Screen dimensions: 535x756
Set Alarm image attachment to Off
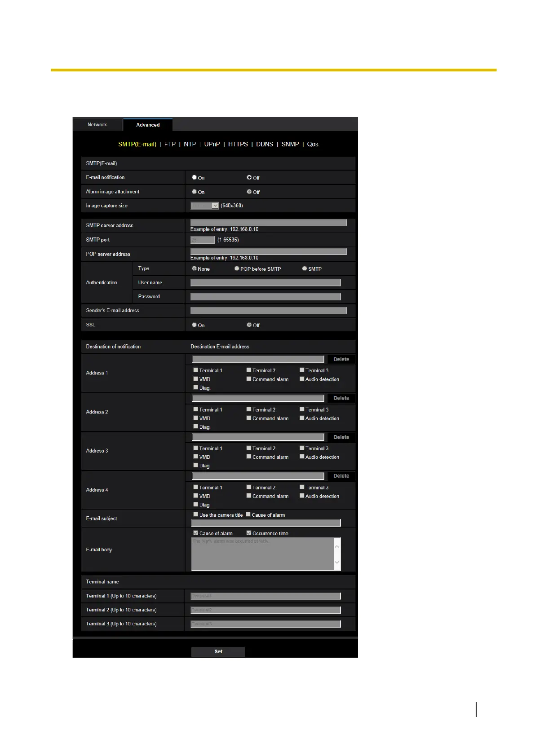click(249, 192)
